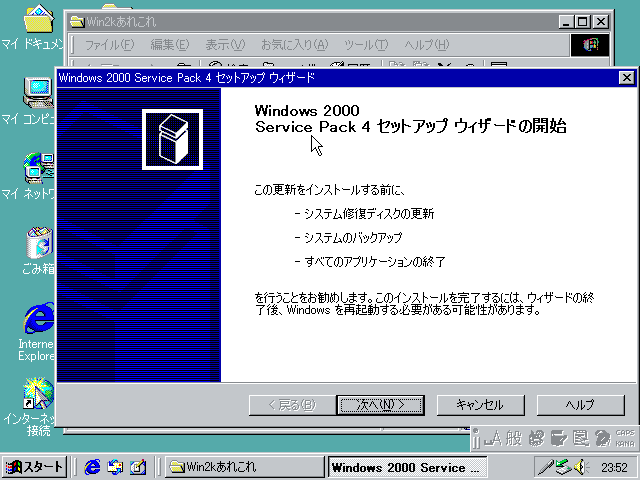Select the マイ ドキュメント desktop icon
This screenshot has height=480, width=640.
point(38,27)
